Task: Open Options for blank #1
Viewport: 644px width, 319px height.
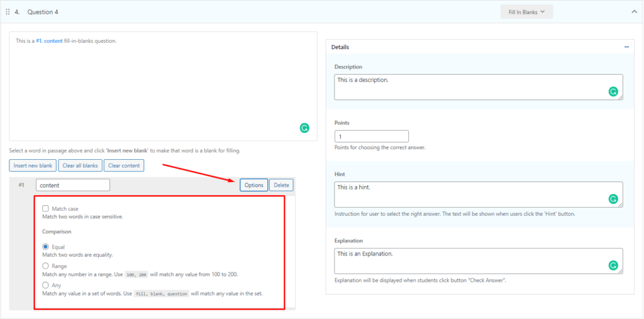Action: coord(253,185)
